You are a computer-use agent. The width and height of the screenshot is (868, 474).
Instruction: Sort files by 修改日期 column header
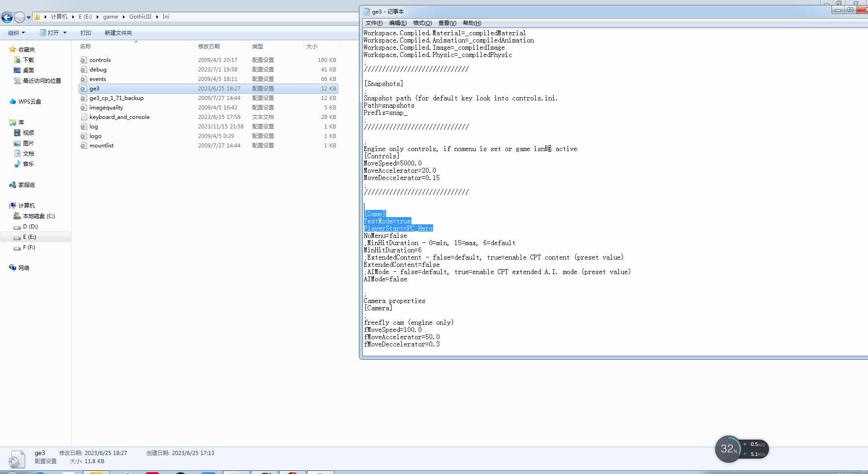coord(209,46)
